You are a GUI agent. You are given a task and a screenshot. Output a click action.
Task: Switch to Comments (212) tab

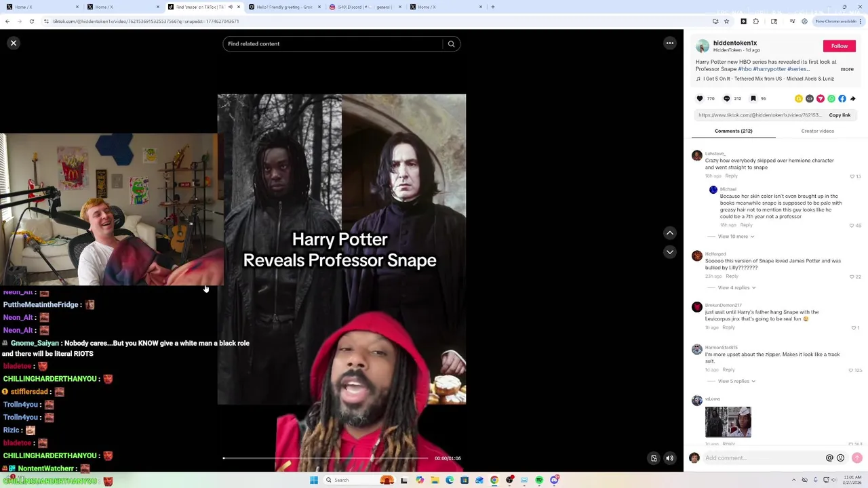pos(733,131)
